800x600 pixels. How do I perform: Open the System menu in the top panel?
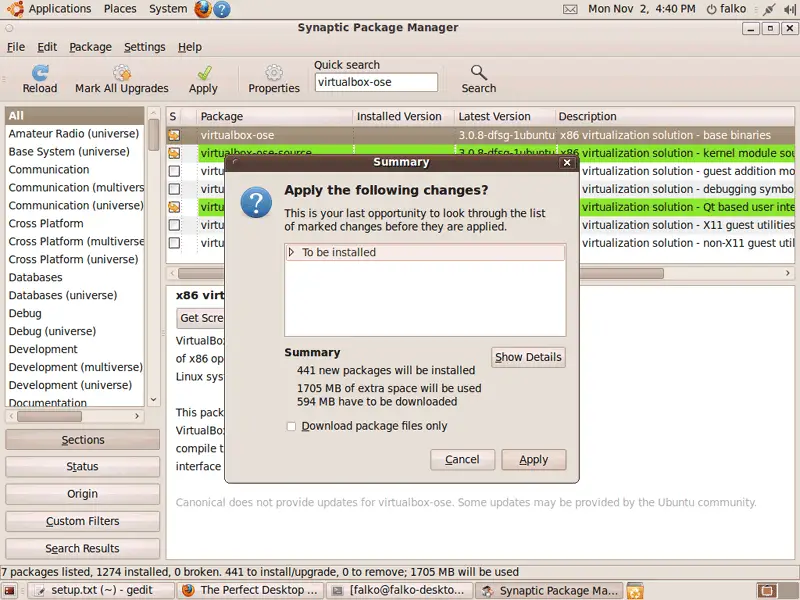coord(168,9)
